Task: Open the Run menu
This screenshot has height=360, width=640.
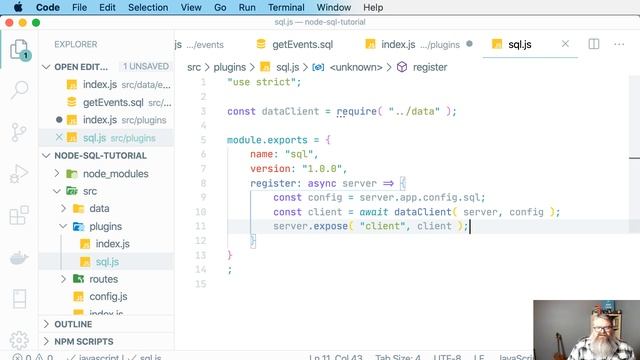Action: [x=247, y=7]
